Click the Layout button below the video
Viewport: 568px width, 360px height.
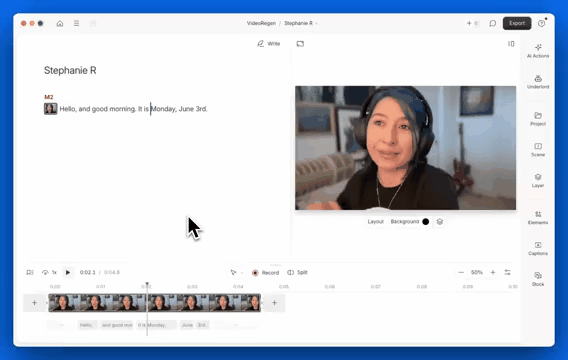375,222
